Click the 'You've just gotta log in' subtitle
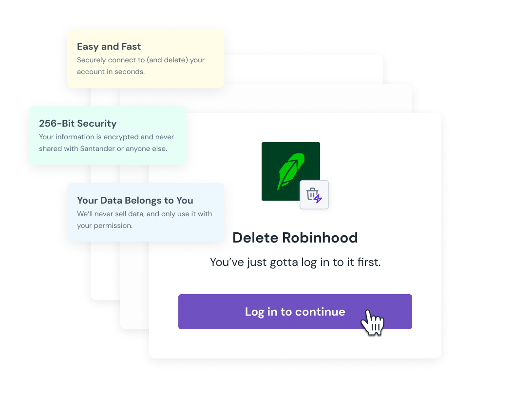The height and width of the screenshot is (413, 532). [x=295, y=262]
